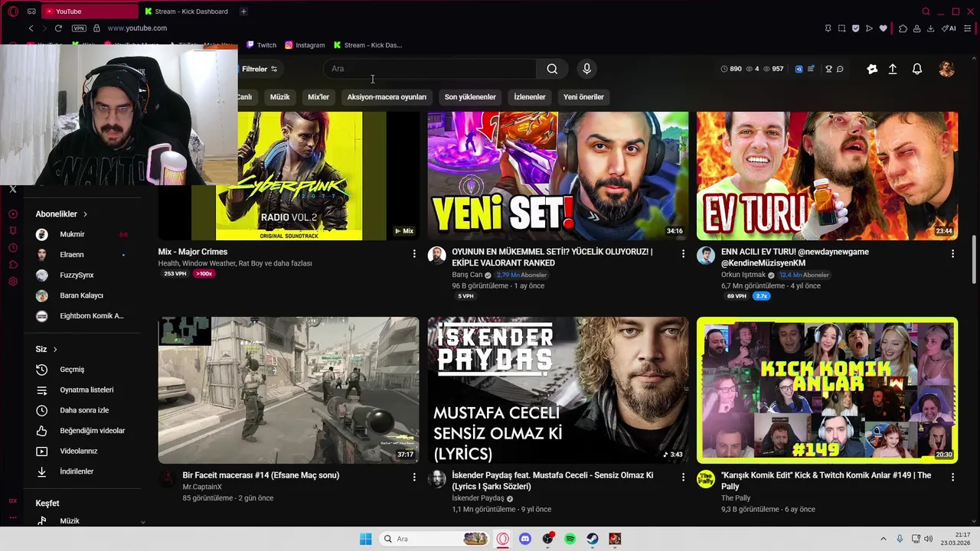Select the Mix'ler filter chip
This screenshot has width=980, height=551.
click(x=318, y=97)
